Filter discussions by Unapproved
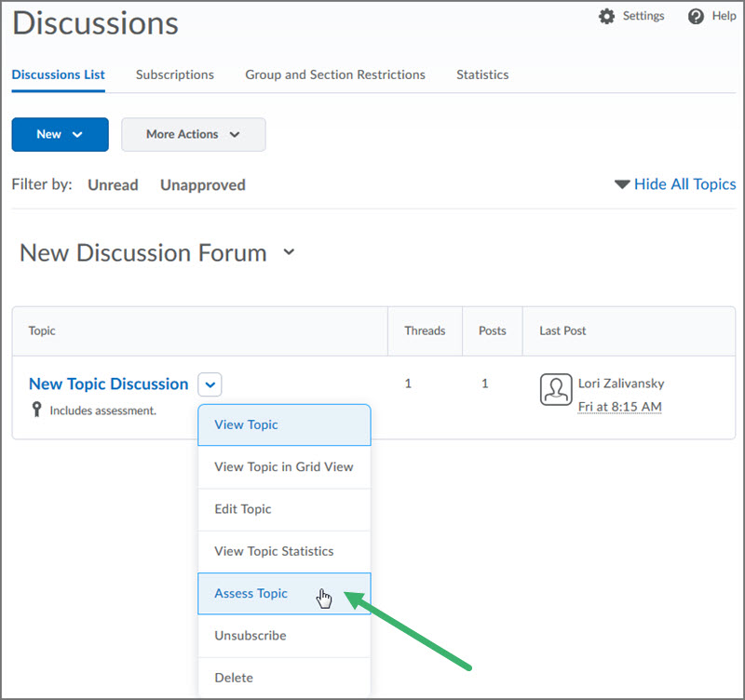This screenshot has width=745, height=700. 203,184
